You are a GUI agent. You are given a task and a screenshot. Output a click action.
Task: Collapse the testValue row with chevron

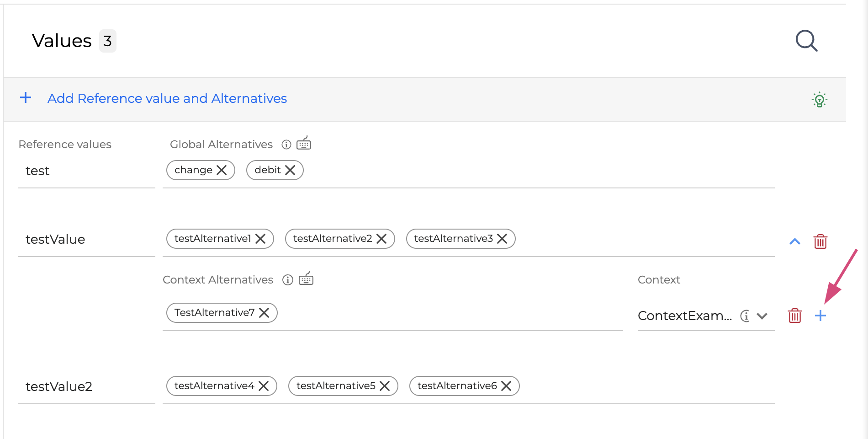(x=795, y=241)
